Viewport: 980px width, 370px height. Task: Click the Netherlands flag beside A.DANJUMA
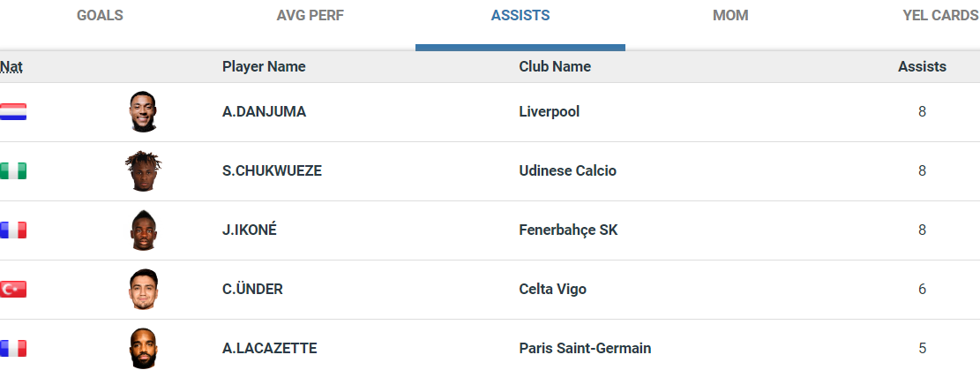[13, 112]
